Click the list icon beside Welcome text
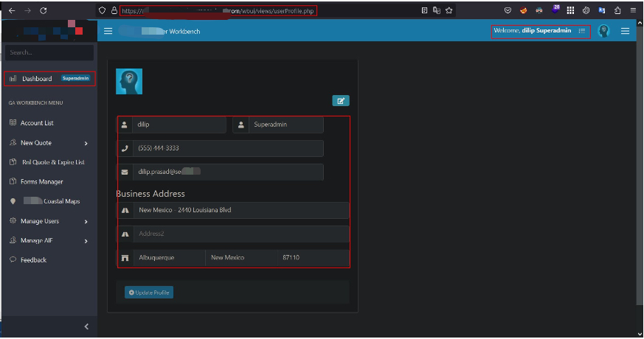The height and width of the screenshot is (339, 644). pos(582,31)
